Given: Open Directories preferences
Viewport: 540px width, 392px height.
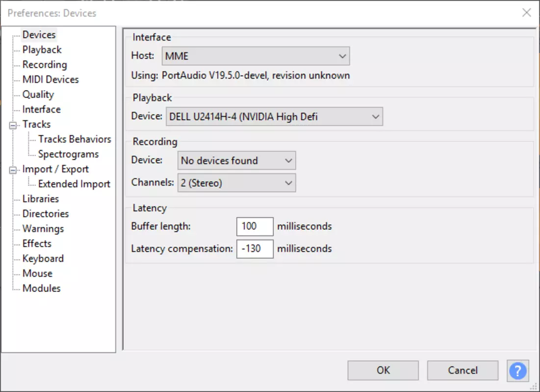Looking at the screenshot, I should (x=46, y=214).
